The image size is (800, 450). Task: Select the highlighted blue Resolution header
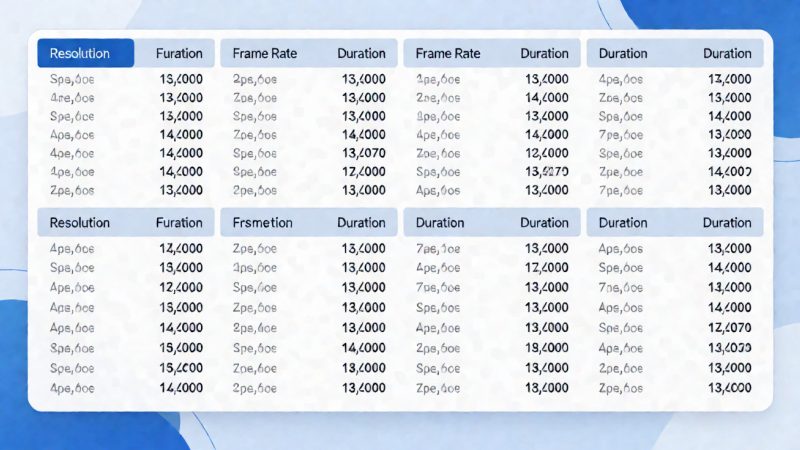(85, 53)
